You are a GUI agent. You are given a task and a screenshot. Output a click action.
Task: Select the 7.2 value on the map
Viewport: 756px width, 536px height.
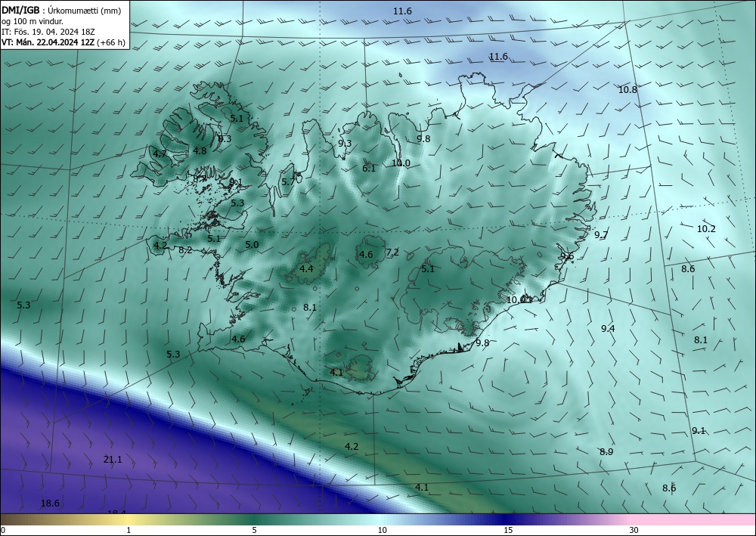392,252
